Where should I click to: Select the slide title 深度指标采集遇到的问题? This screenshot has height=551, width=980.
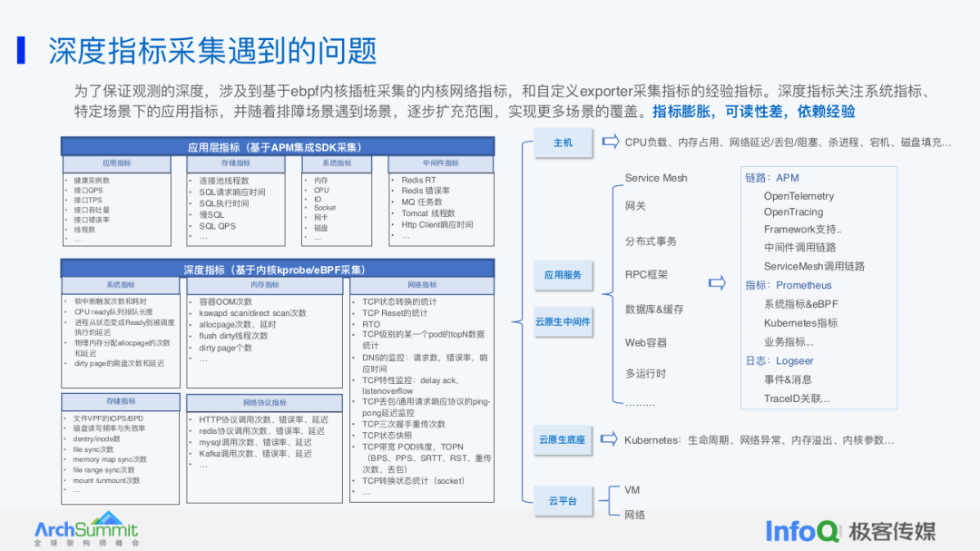[212, 51]
